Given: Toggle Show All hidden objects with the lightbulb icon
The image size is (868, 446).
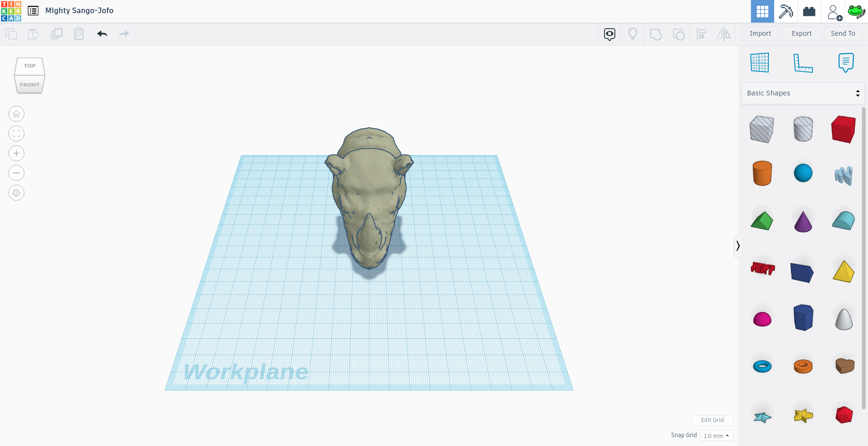Looking at the screenshot, I should 633,34.
